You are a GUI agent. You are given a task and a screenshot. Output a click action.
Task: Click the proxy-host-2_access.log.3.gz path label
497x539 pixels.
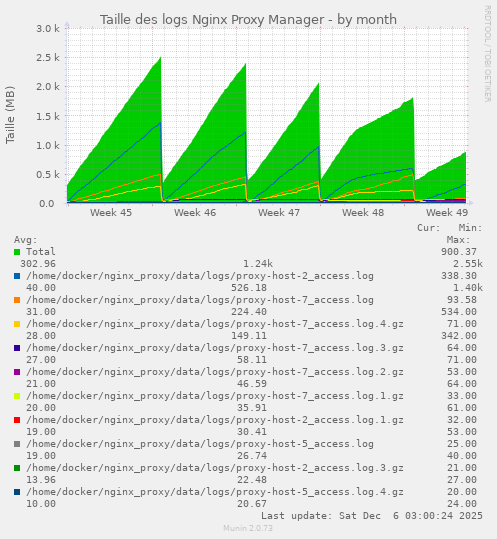[x=215, y=468]
